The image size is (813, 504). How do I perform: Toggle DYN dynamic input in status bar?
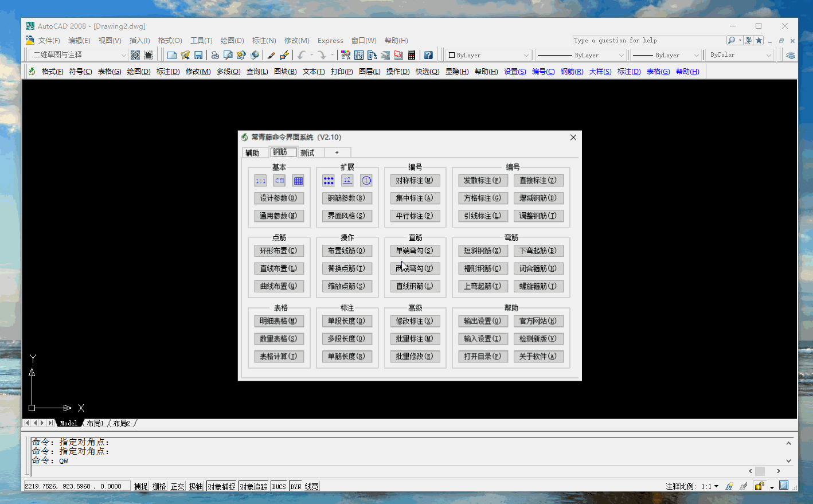tap(296, 486)
